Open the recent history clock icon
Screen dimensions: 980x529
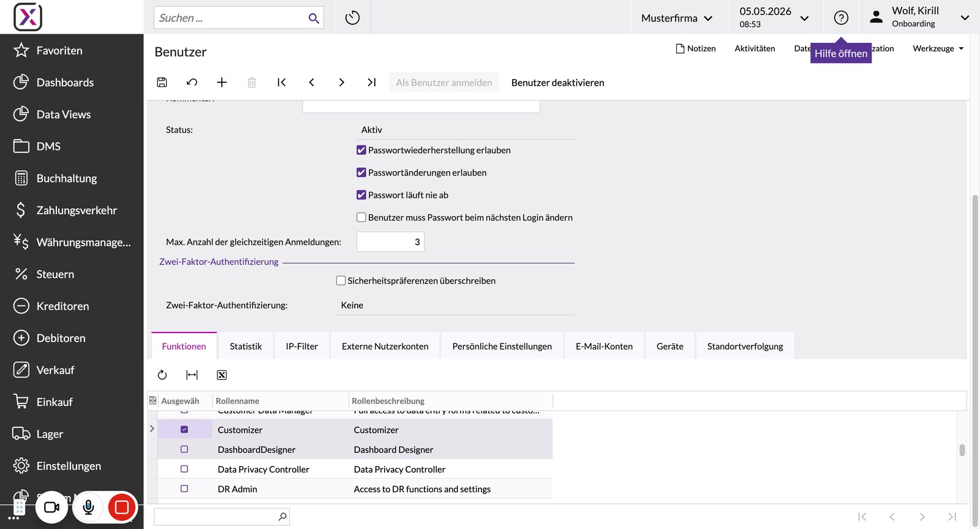tap(352, 18)
